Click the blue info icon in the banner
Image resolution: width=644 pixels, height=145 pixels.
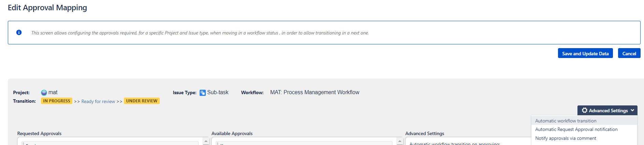tap(19, 32)
